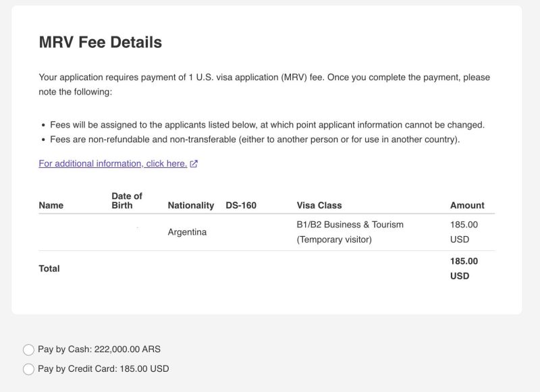Select the Pay by Cash radio button
The width and height of the screenshot is (540, 392).
(x=28, y=349)
